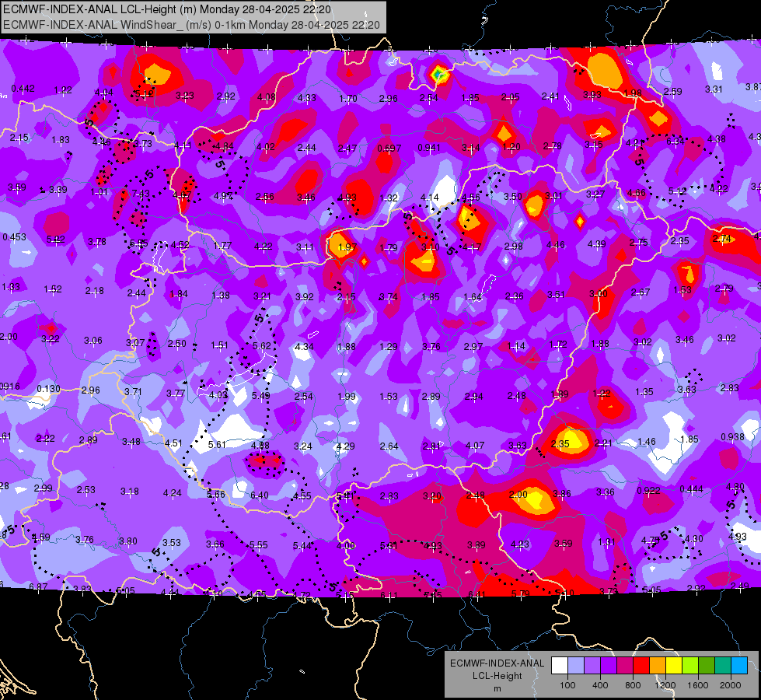Click the red legend swatch right of the 800 tick
The height and width of the screenshot is (700, 761).
[641, 665]
